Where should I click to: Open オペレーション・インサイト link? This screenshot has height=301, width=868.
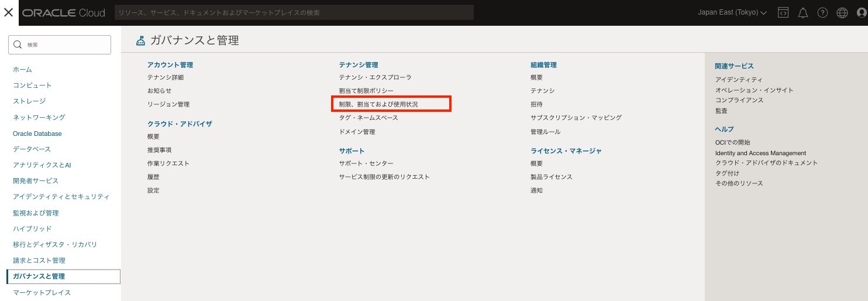pos(754,90)
